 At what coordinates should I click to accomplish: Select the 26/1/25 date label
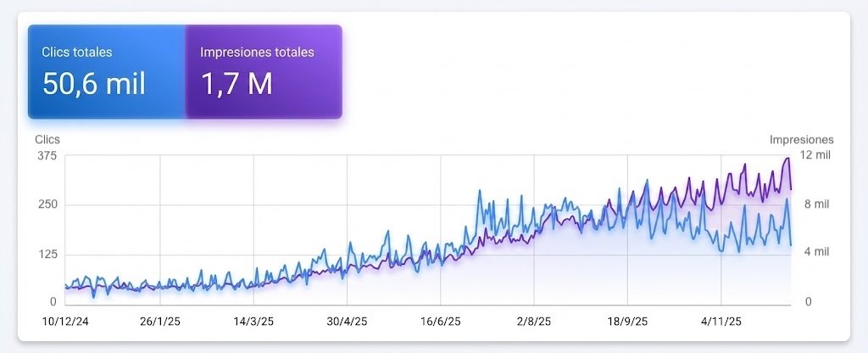tap(159, 322)
